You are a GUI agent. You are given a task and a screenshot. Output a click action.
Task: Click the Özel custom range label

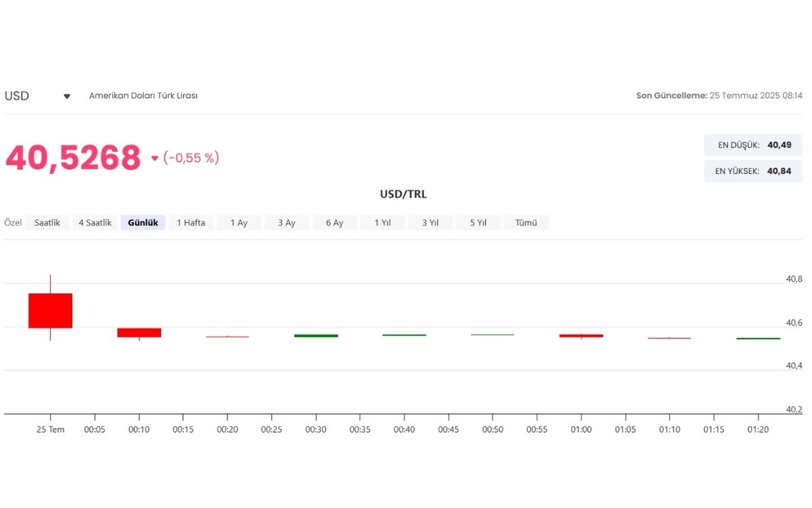point(13,223)
